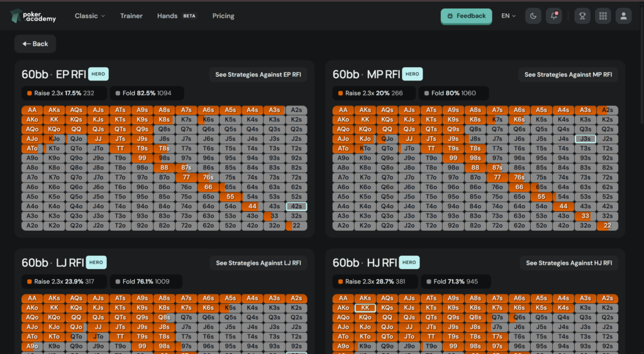Click the LJ RFI Raise 2.3x 23.9% legend
This screenshot has height=354, width=644.
(x=64, y=282)
